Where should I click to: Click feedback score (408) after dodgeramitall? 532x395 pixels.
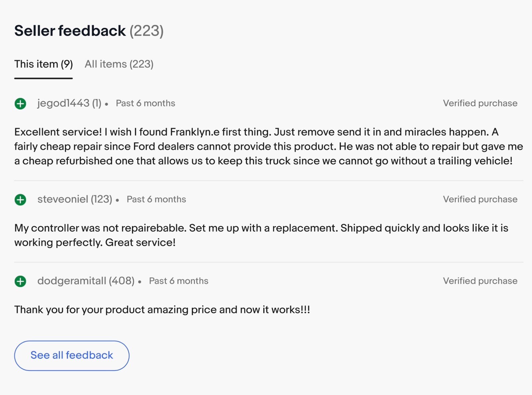122,281
